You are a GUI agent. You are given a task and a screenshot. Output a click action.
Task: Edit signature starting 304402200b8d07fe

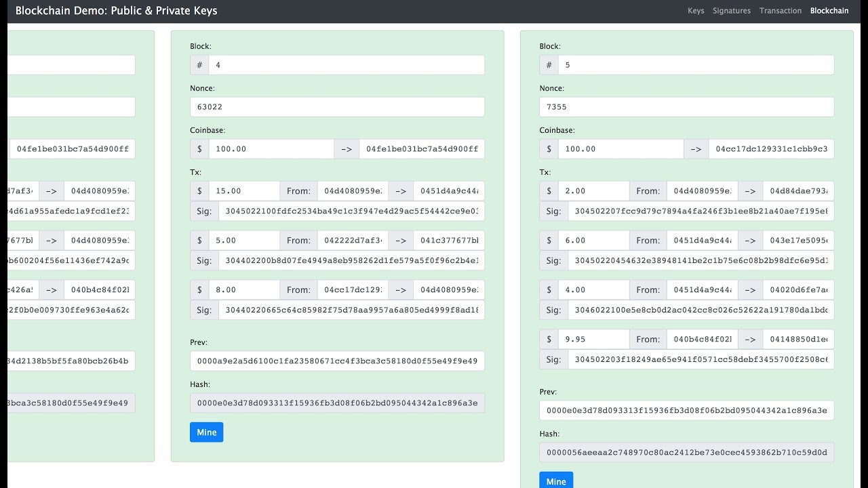tap(351, 260)
